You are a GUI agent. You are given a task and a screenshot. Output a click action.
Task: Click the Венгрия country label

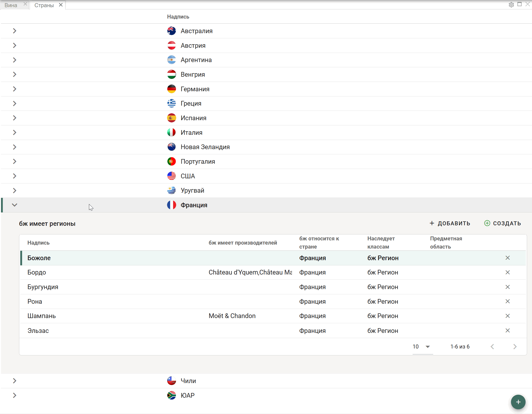(x=193, y=74)
